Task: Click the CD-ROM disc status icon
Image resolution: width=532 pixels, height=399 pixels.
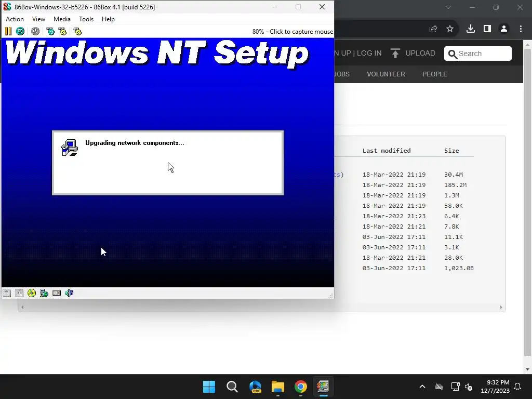Action: [x=32, y=293]
